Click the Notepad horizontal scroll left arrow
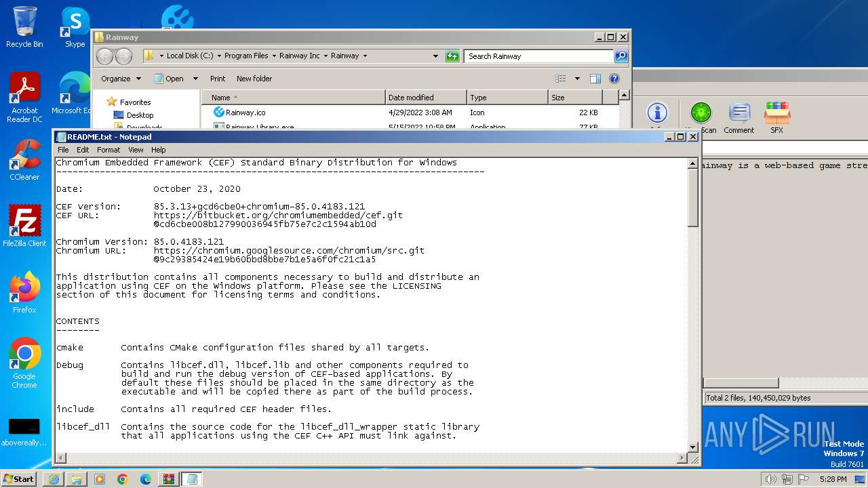This screenshot has width=868, height=488. pyautogui.click(x=60, y=458)
